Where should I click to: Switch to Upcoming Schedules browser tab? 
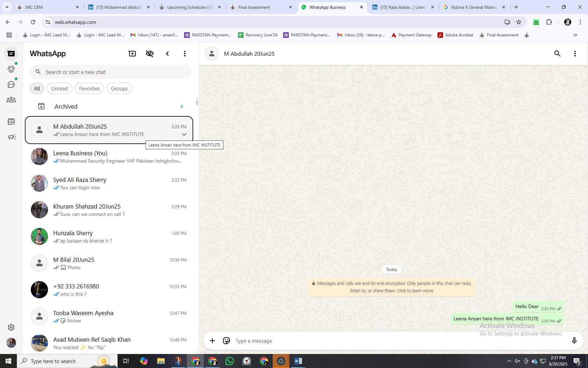(190, 7)
